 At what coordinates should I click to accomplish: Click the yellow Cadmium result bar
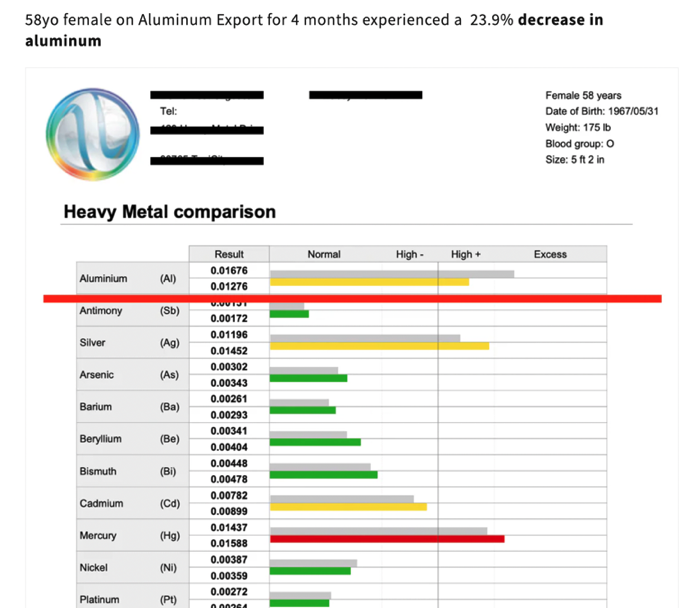point(348,507)
